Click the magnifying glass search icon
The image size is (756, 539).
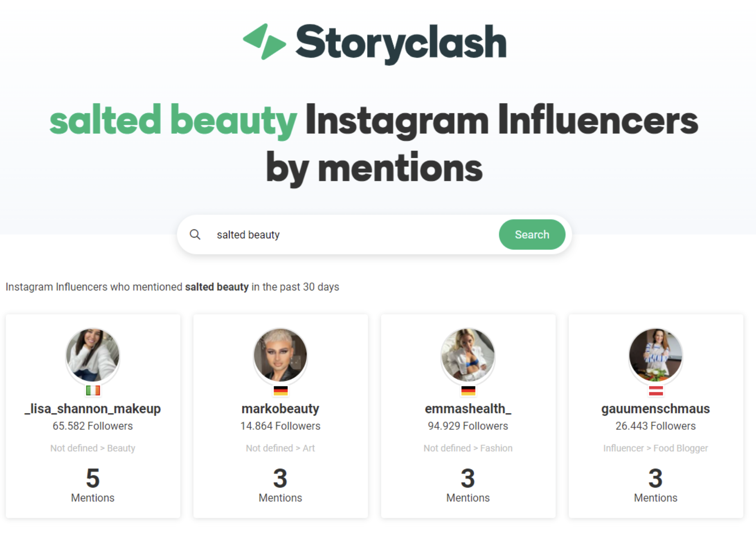pos(196,234)
